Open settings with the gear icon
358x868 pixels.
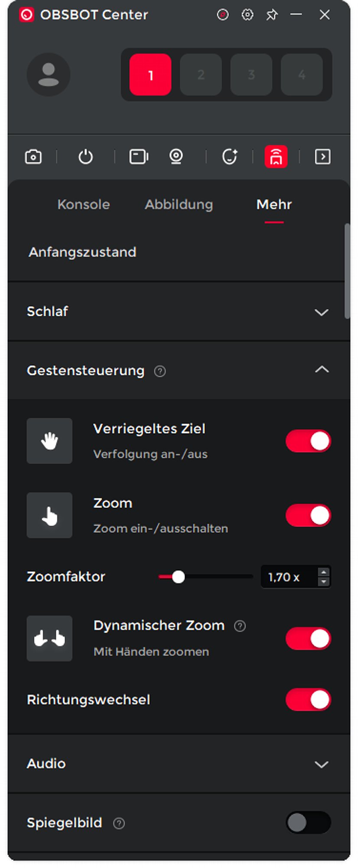(x=247, y=15)
